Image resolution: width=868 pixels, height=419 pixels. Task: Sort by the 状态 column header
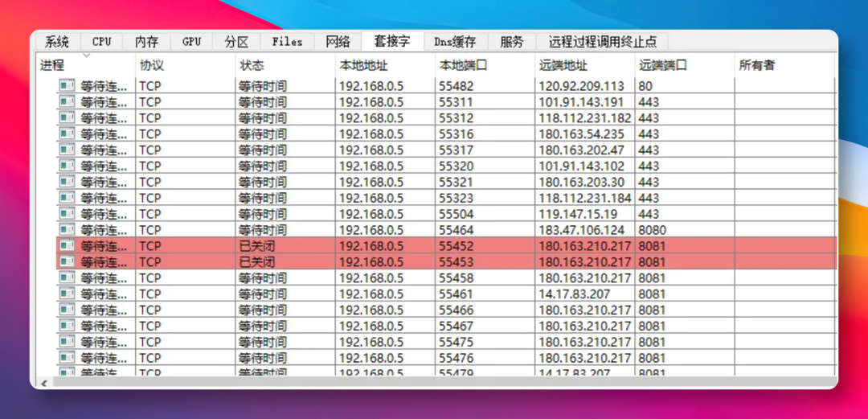[285, 65]
